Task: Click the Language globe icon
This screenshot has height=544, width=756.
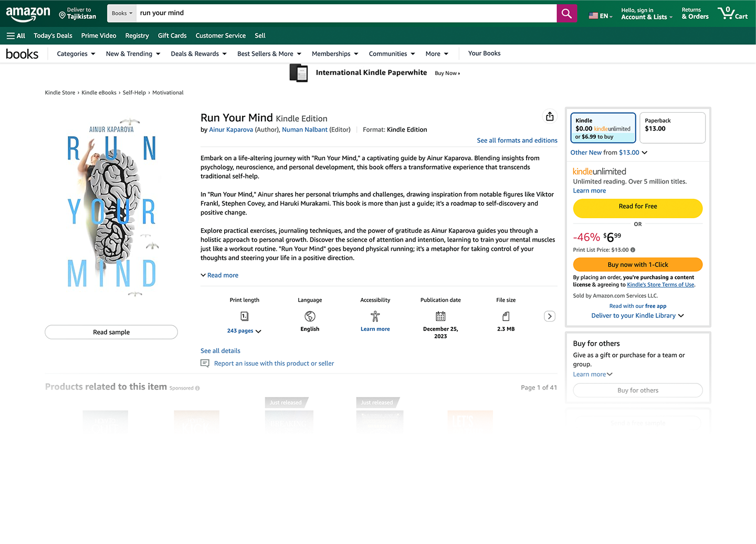Action: click(310, 316)
